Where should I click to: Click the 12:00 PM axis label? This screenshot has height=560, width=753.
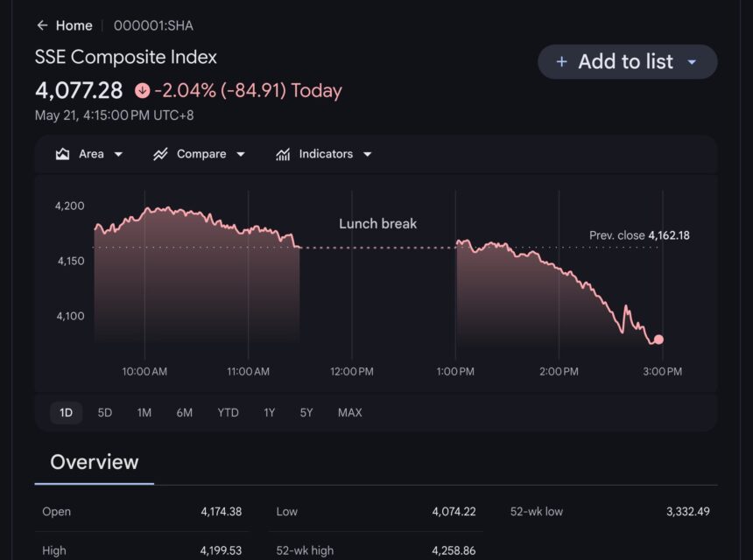pos(352,371)
